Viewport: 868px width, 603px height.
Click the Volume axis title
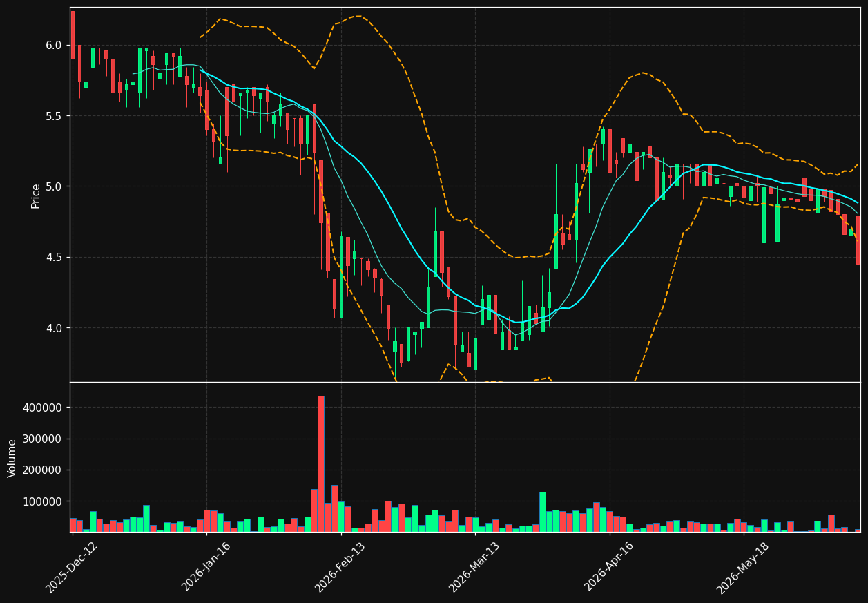(x=12, y=458)
